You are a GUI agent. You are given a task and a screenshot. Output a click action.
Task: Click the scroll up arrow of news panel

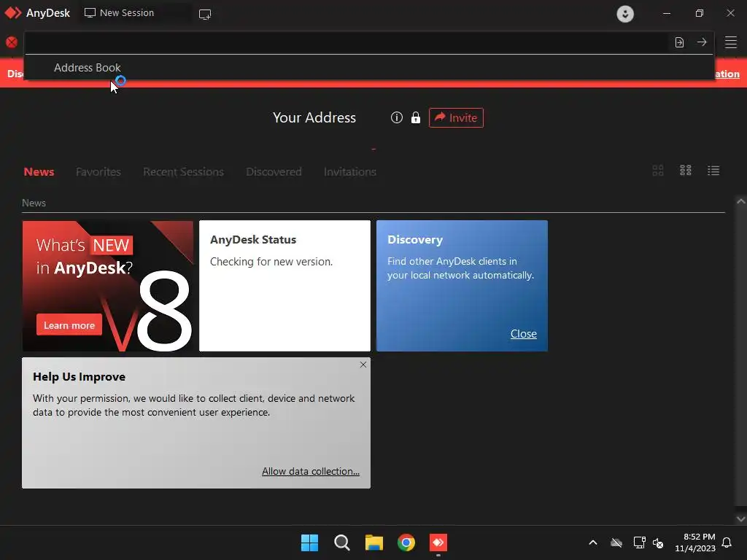pyautogui.click(x=741, y=201)
